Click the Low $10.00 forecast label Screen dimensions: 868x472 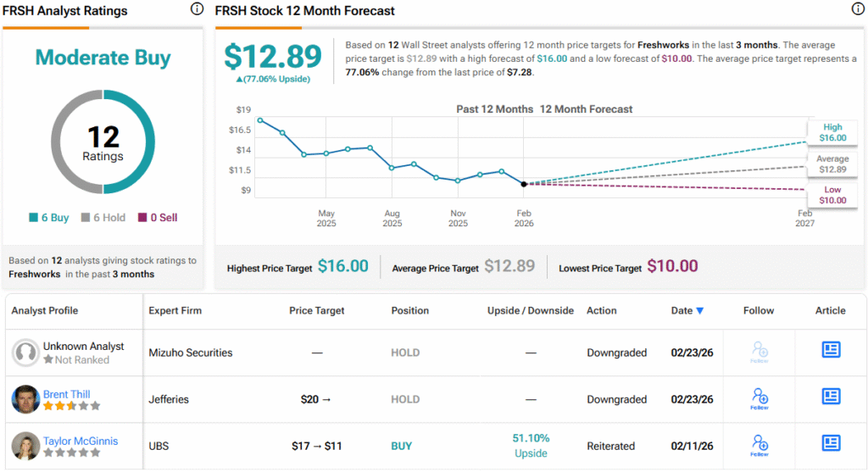832,195
